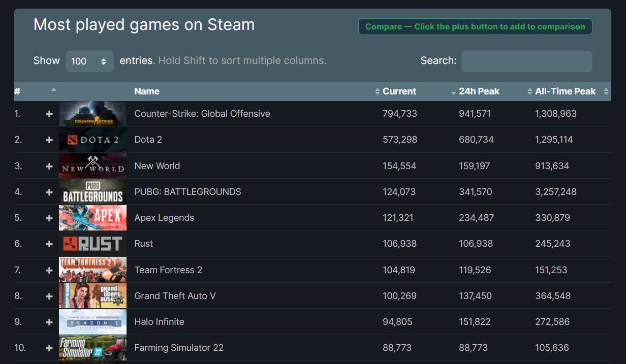This screenshot has width=626, height=364.
Task: Add Rust to comparison
Action: point(49,244)
